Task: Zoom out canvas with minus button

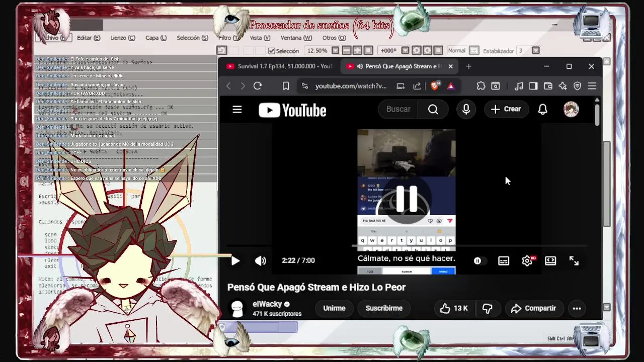Action: point(347,51)
